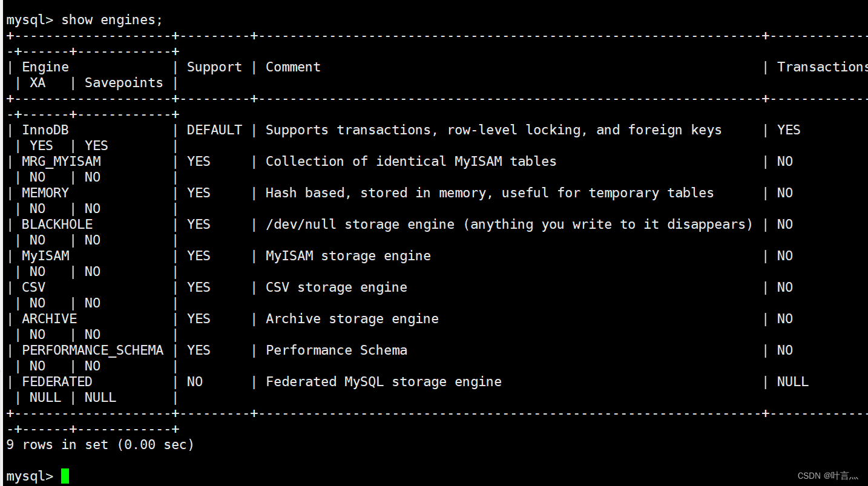868x486 pixels.
Task: Click the NO transactions value for ARCHIVE
Action: pyautogui.click(x=785, y=319)
